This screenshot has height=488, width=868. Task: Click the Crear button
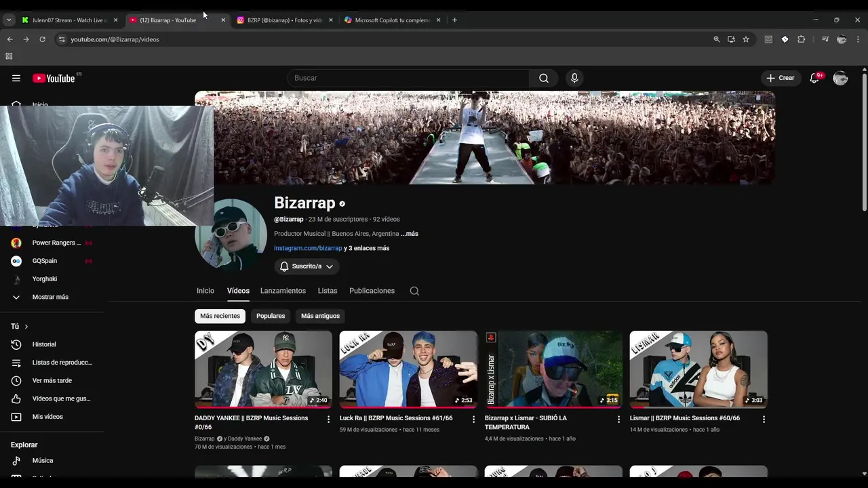781,78
